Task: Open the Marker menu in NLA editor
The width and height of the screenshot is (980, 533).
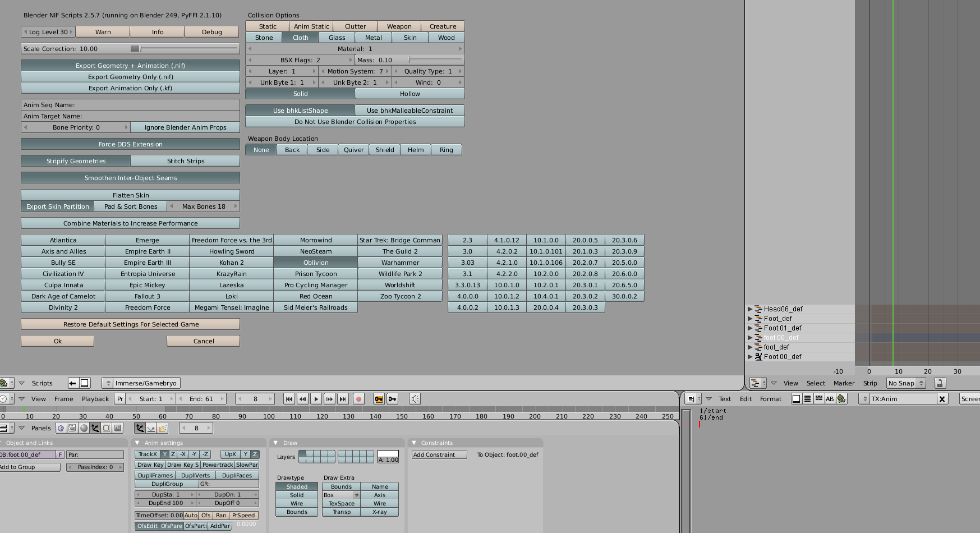Action: coord(844,383)
